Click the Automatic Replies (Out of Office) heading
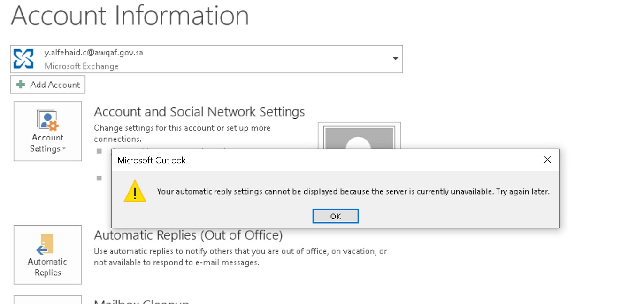This screenshot has width=644, height=304. tap(188, 234)
